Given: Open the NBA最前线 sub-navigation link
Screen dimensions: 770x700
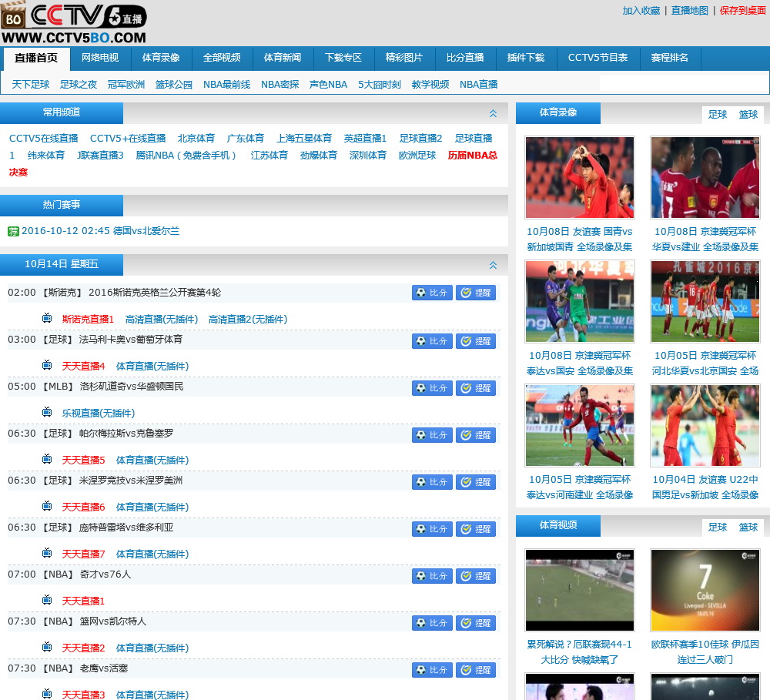Looking at the screenshot, I should (227, 85).
